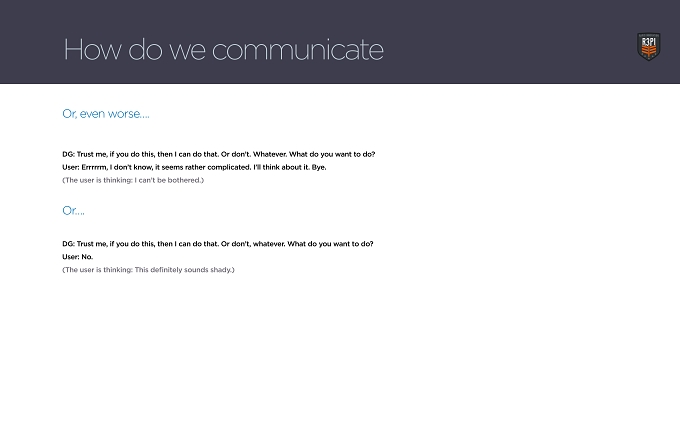
Task: Click the word 'communicate' in the title
Action: 298,50
